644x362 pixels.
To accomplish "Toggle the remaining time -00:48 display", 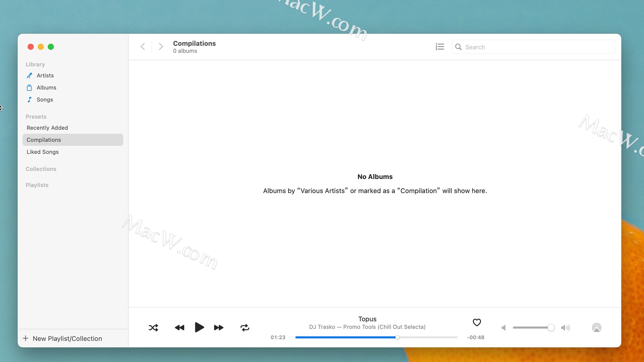I will (x=476, y=338).
